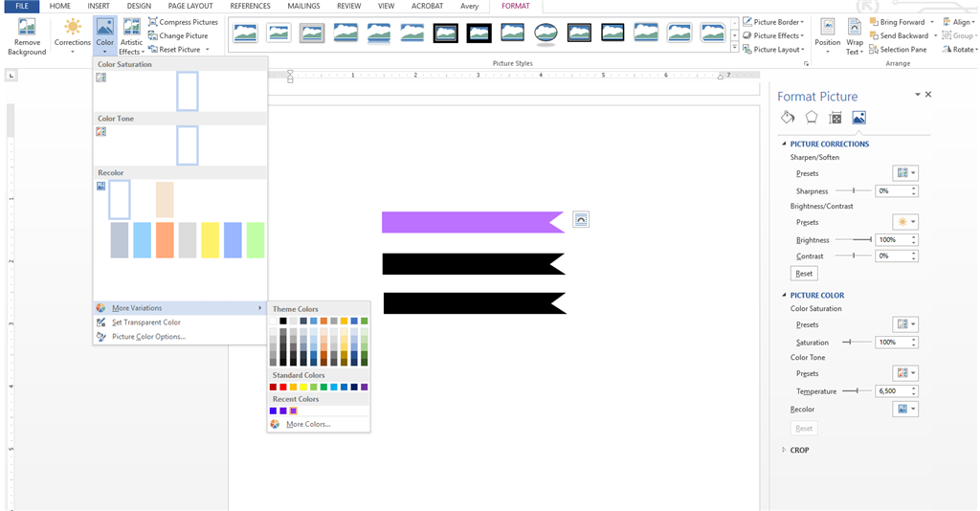Select the yellow recolor preset
The width and height of the screenshot is (980, 511).
coord(210,240)
